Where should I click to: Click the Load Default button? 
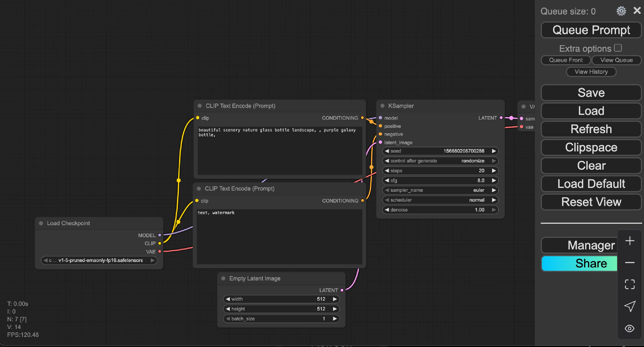pyautogui.click(x=591, y=184)
